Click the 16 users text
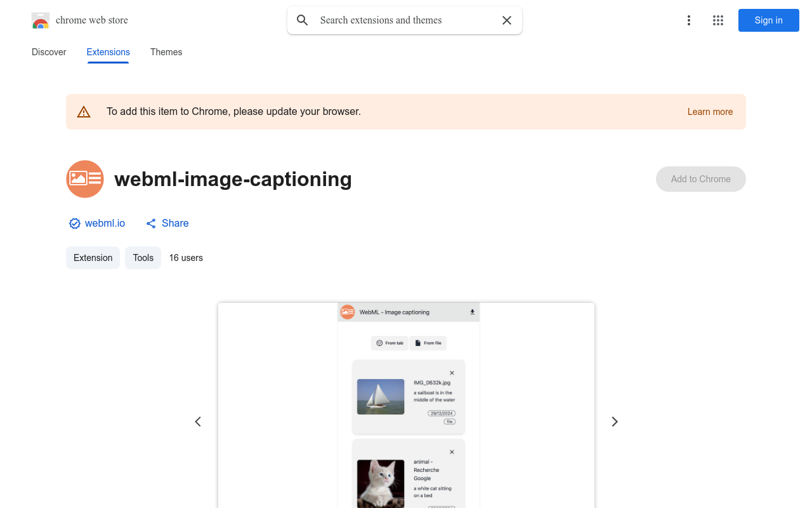812x508 pixels. coord(186,258)
